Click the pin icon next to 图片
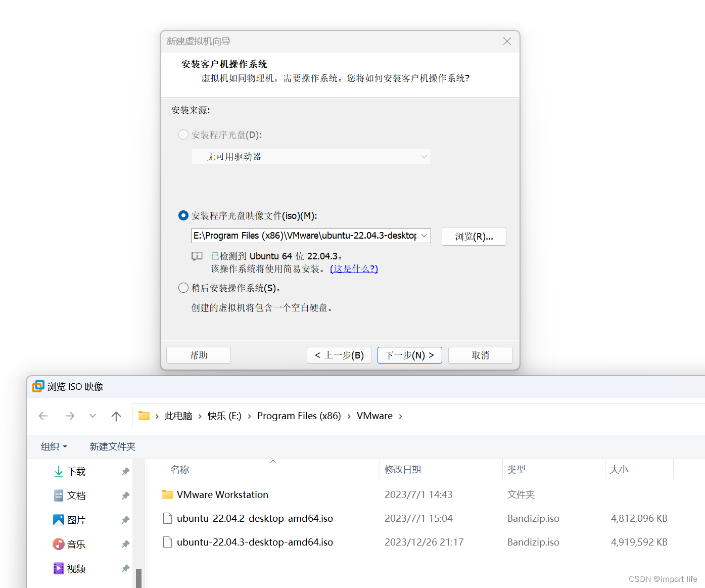The image size is (705, 588). click(x=125, y=520)
